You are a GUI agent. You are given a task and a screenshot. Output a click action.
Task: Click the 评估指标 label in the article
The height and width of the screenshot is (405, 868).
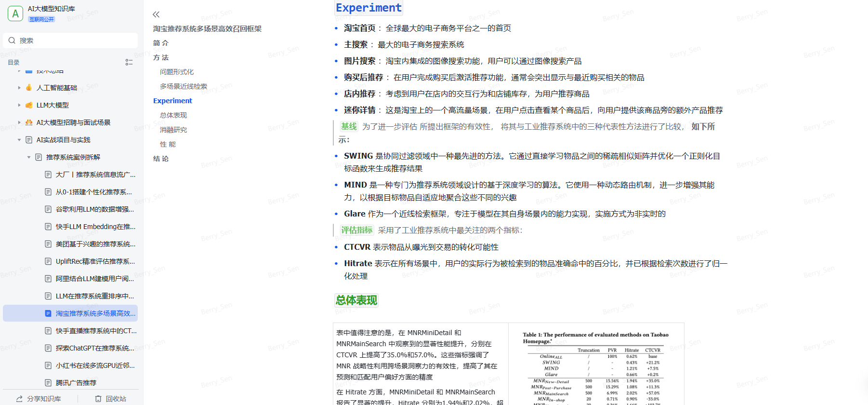357,230
